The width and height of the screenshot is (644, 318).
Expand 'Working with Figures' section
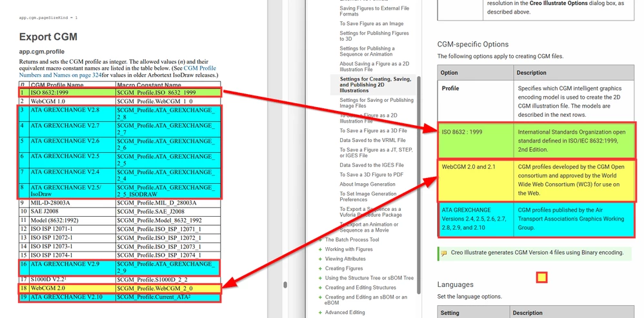coord(320,249)
